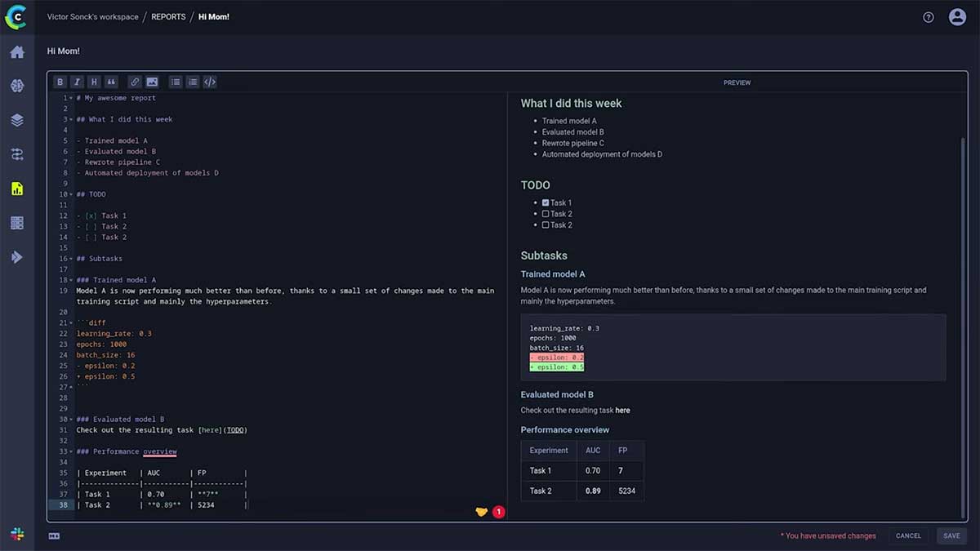
Task: Select the highlighted Reports sidebar icon
Action: [x=17, y=189]
